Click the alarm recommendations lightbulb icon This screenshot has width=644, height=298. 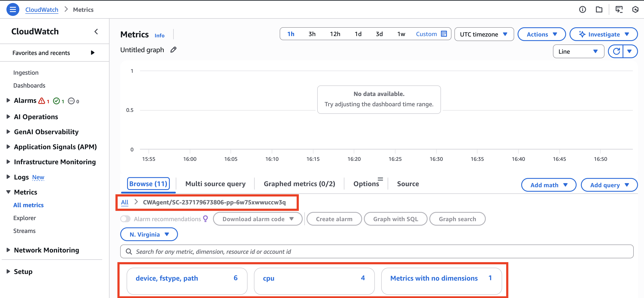tap(205, 219)
